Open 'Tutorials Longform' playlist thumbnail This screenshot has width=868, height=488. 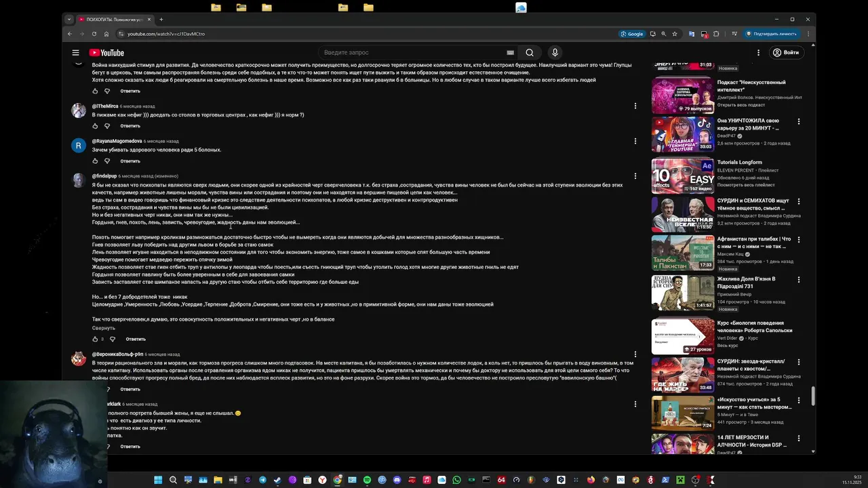coord(683,176)
